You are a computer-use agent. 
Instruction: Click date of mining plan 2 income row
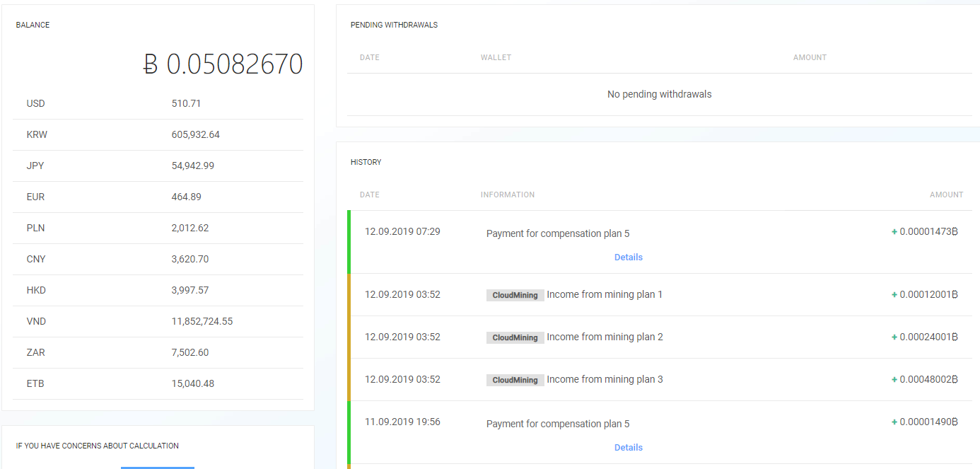(x=402, y=337)
